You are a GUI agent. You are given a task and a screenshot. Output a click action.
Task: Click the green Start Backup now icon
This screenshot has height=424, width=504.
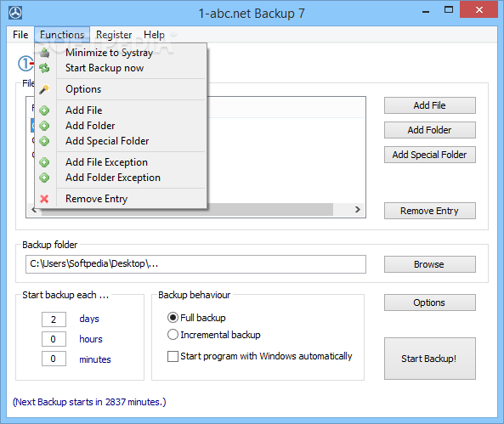44,68
